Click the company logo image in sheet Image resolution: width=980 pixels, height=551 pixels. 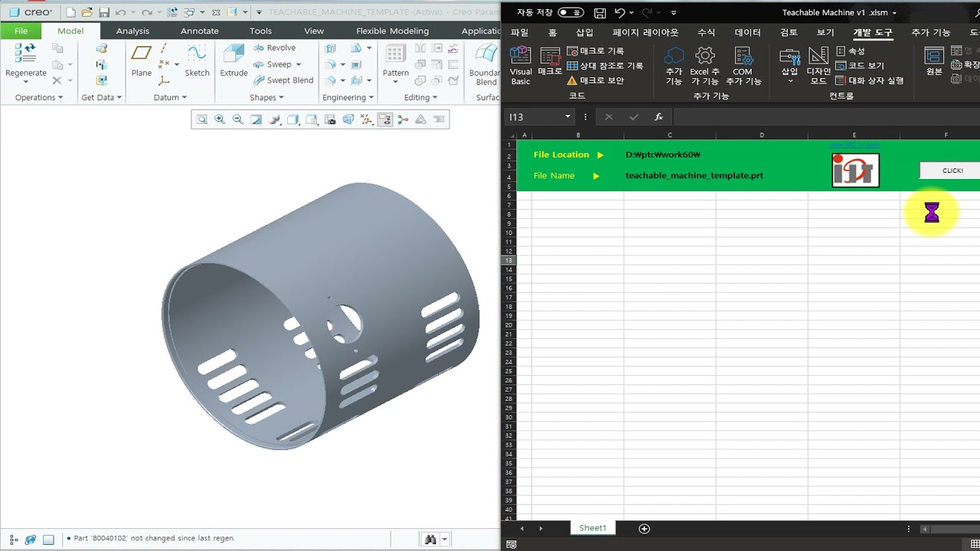[855, 170]
